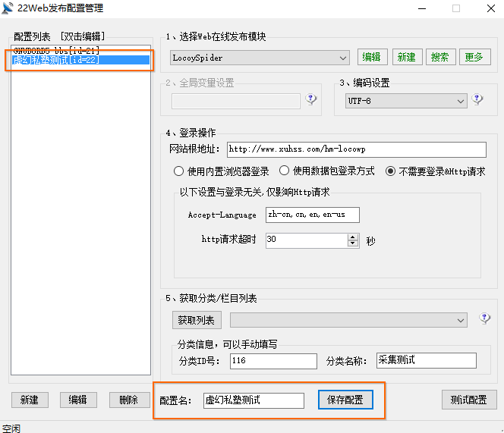This screenshot has width=504, height=433.
Task: Click the green 搜索 module button
Action: pos(439,57)
